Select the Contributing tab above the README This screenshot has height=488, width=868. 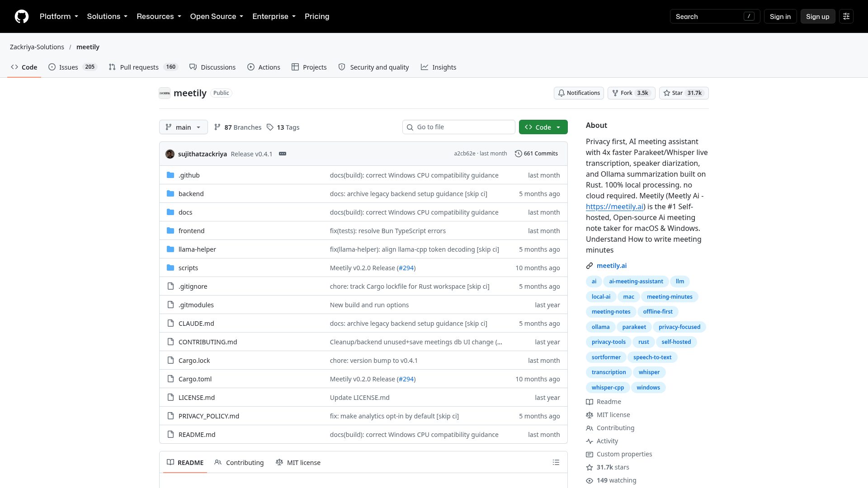[239, 462]
